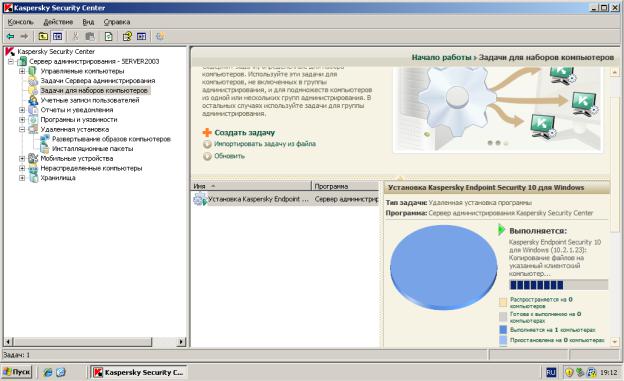Expand the Управляемые компьютеры node
Viewport: 624px width, 381px height.
22,71
